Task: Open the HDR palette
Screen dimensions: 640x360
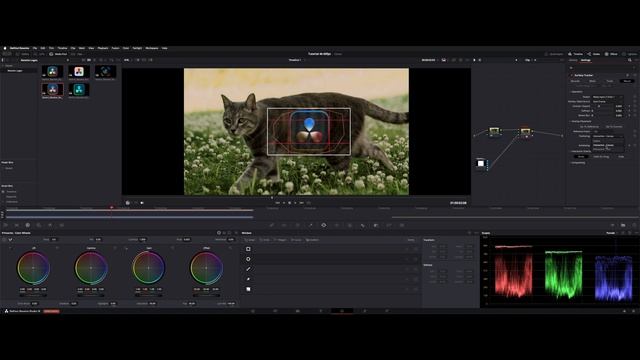Action: point(39,225)
